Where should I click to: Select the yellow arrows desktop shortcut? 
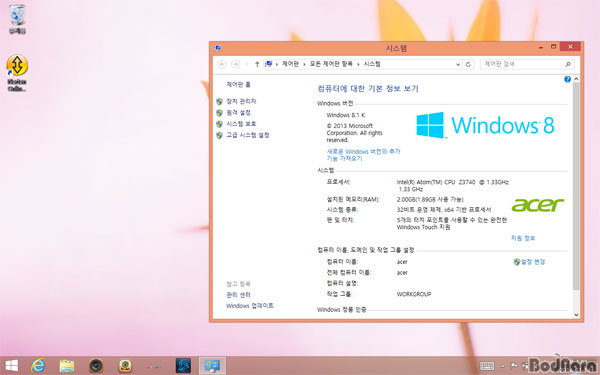pos(17,73)
